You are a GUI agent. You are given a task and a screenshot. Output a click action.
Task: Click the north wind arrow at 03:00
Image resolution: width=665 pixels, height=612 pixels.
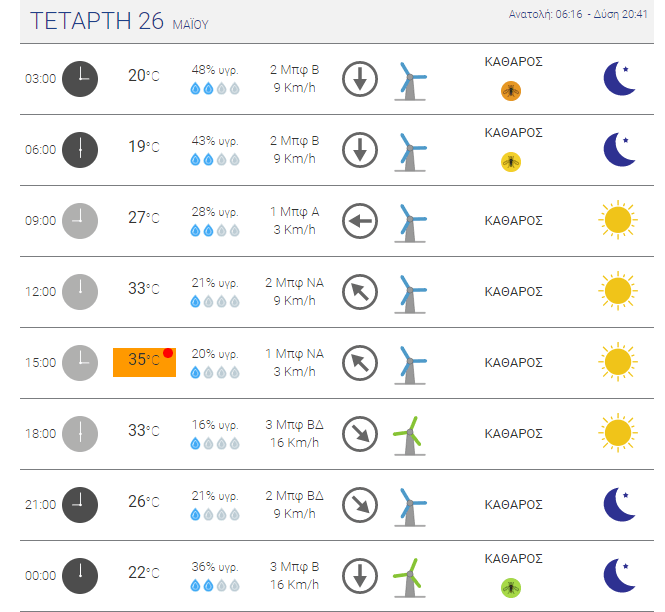tap(360, 79)
